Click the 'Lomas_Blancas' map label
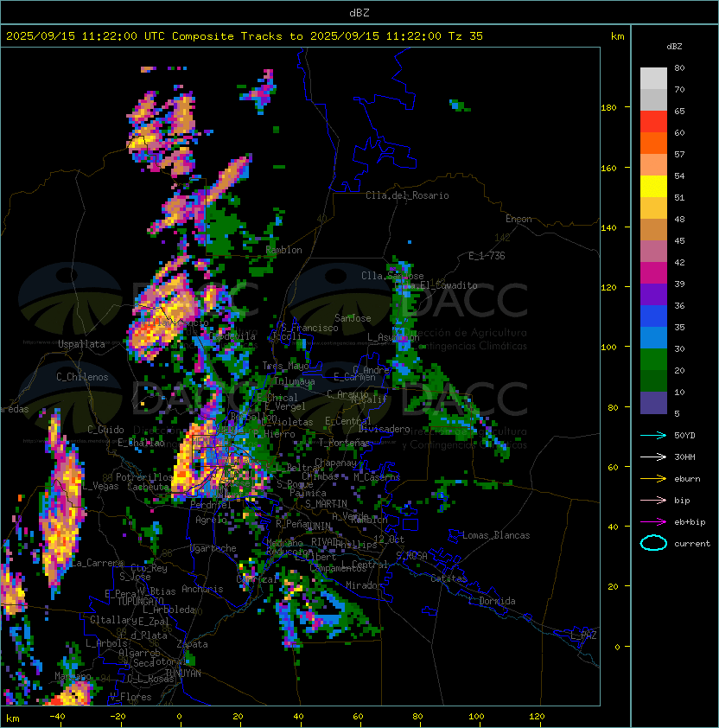 point(496,535)
